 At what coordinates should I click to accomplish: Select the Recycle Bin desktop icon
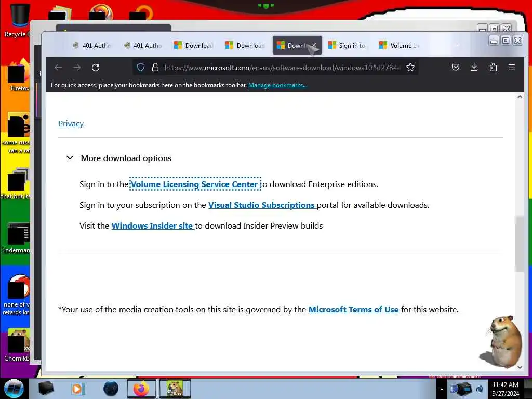pos(17,20)
